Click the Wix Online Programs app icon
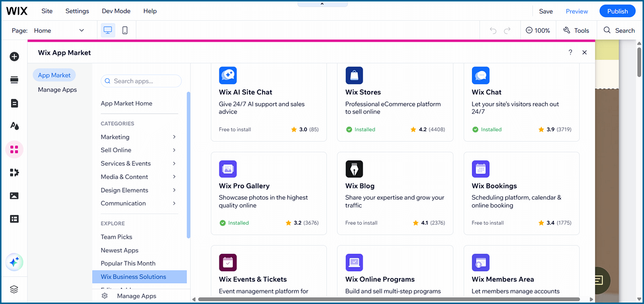The height and width of the screenshot is (304, 644). (x=354, y=262)
